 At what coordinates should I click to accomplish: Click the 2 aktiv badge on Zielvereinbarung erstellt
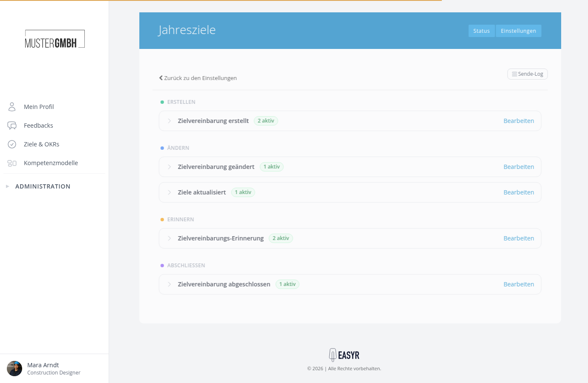266,121
